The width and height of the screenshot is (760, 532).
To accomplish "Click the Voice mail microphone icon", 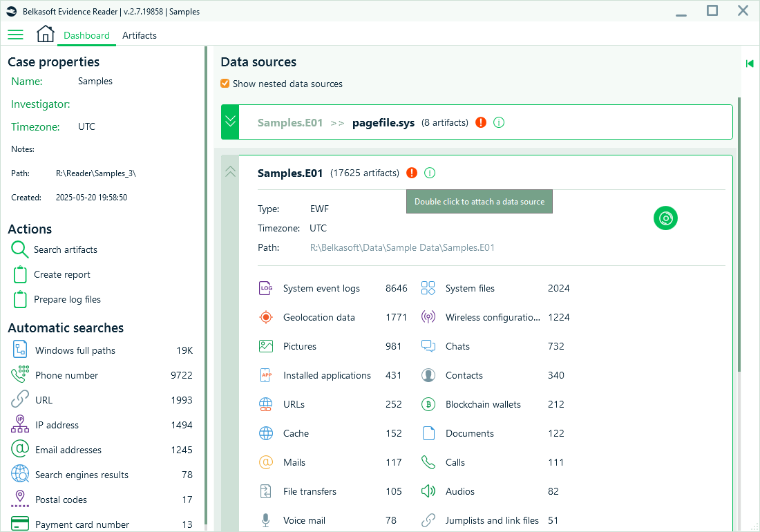I will coord(265,520).
